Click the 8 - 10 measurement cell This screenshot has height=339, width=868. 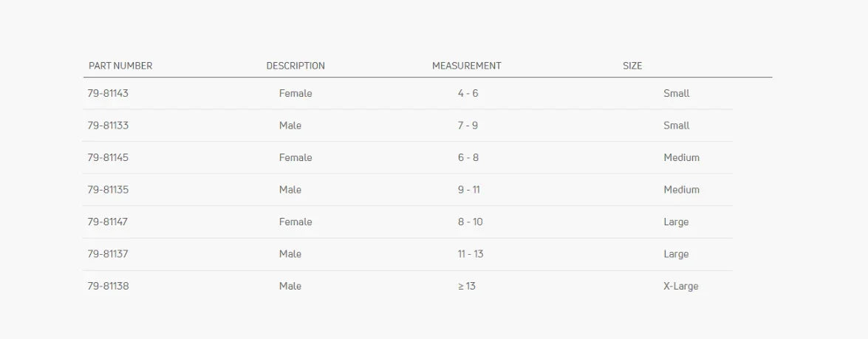pyautogui.click(x=470, y=222)
